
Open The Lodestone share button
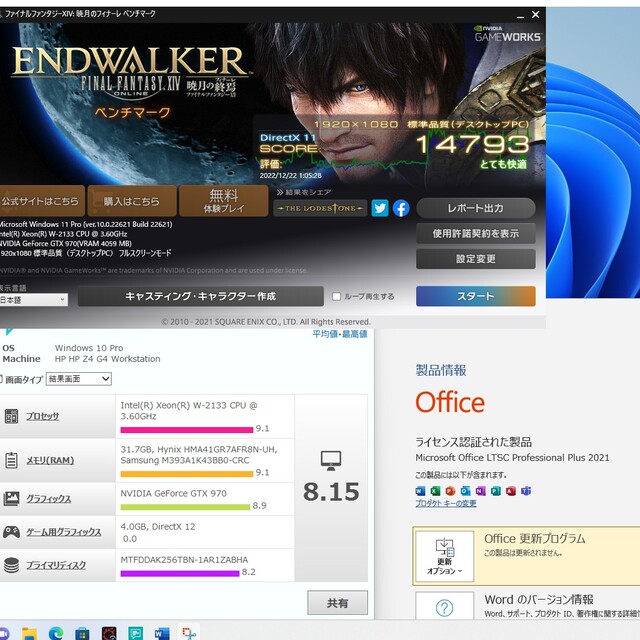pyautogui.click(x=320, y=208)
